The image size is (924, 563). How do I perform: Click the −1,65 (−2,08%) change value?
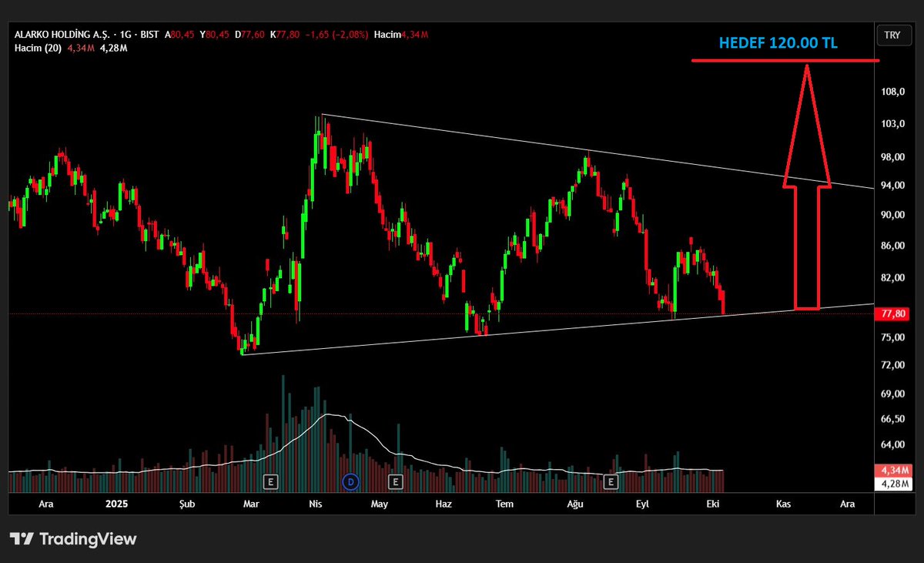pyautogui.click(x=338, y=35)
